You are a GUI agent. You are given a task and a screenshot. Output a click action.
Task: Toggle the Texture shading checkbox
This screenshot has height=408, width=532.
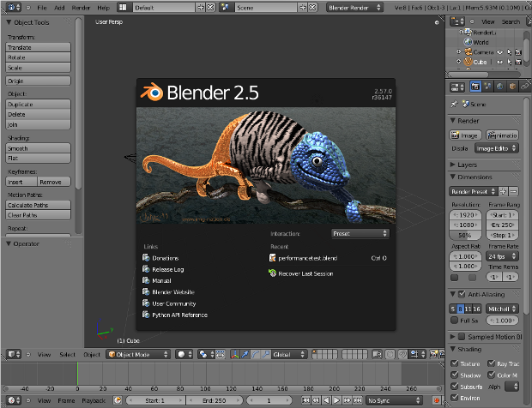[454, 363]
